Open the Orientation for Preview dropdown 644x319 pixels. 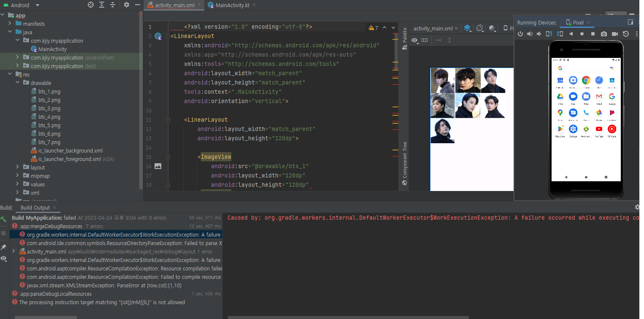(479, 28)
